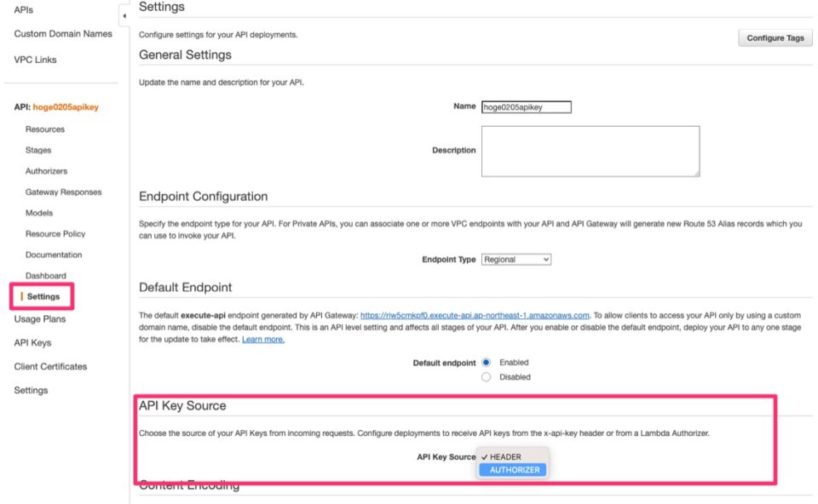The width and height of the screenshot is (818, 504).
Task: Edit the API Name input field
Action: pyautogui.click(x=525, y=106)
